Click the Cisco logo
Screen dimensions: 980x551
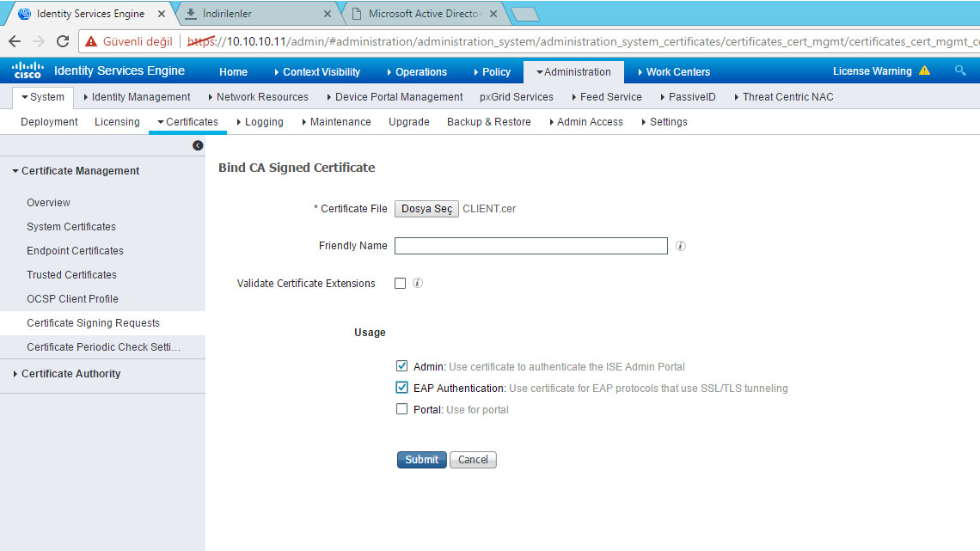click(x=28, y=70)
